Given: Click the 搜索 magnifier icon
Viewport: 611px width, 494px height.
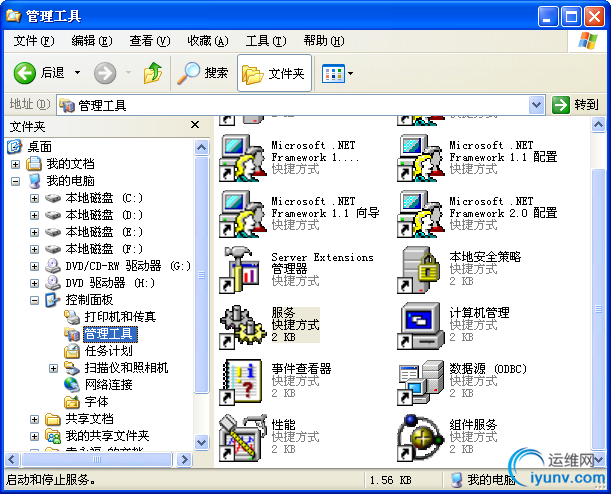Looking at the screenshot, I should point(188,73).
